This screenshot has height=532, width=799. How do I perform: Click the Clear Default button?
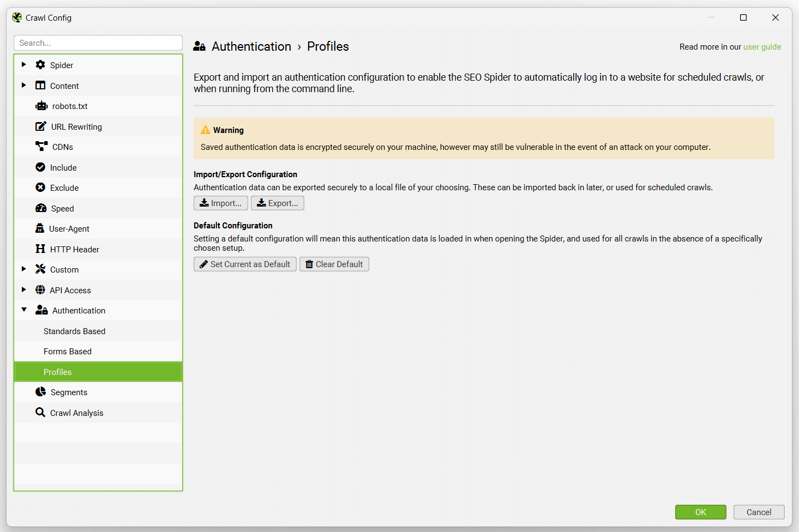point(334,264)
